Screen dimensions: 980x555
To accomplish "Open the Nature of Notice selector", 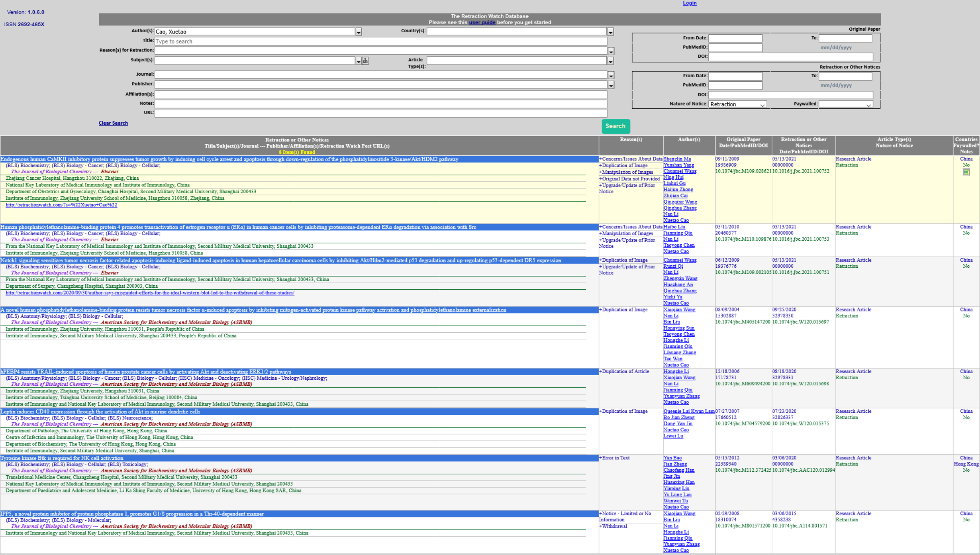I will tap(737, 104).
